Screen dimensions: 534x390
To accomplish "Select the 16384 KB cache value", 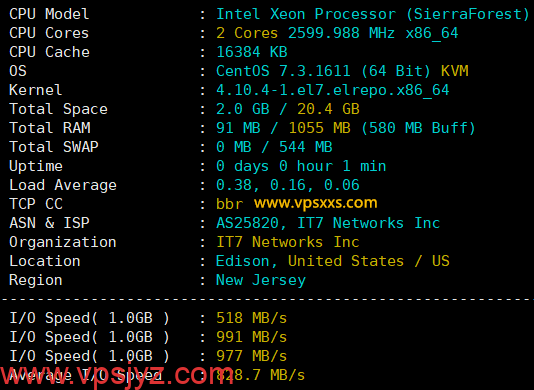I will point(252,52).
